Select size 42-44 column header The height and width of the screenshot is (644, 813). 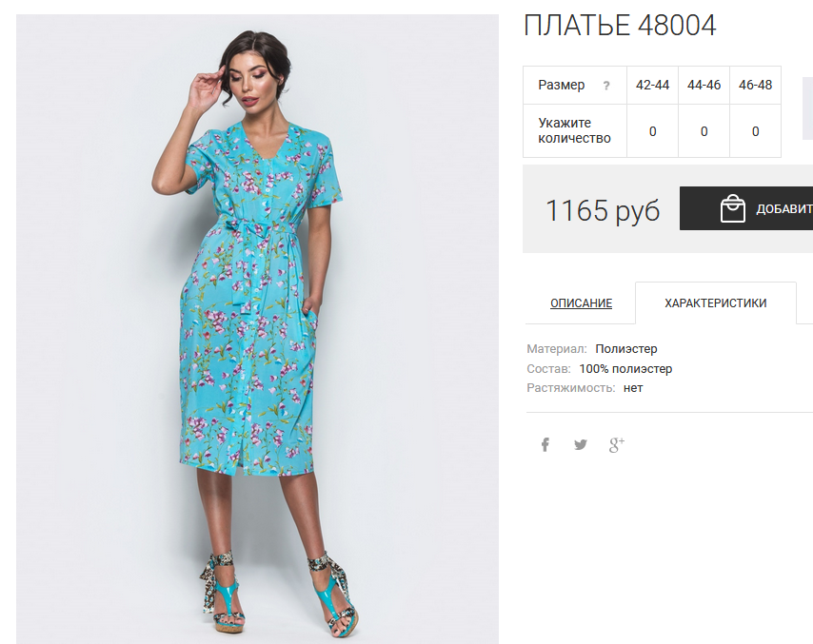click(x=652, y=85)
